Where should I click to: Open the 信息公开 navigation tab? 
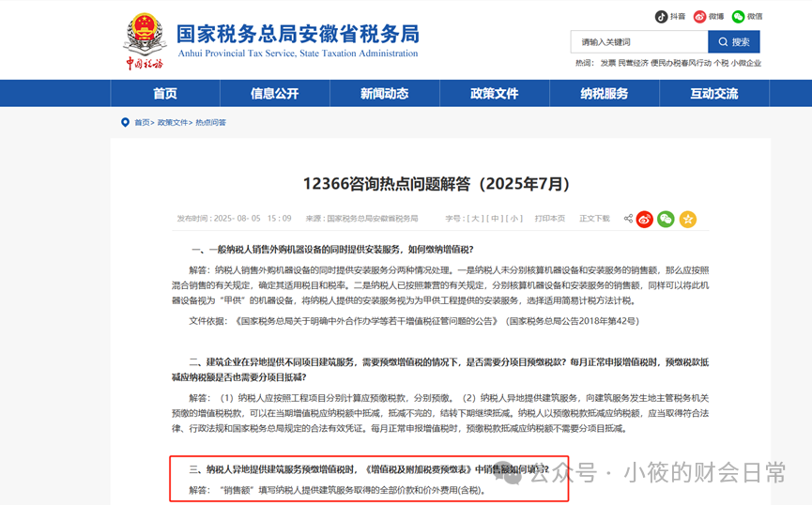coord(275,93)
